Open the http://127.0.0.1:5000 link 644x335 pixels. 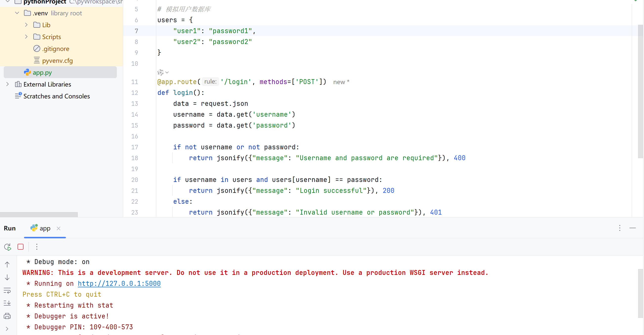119,284
